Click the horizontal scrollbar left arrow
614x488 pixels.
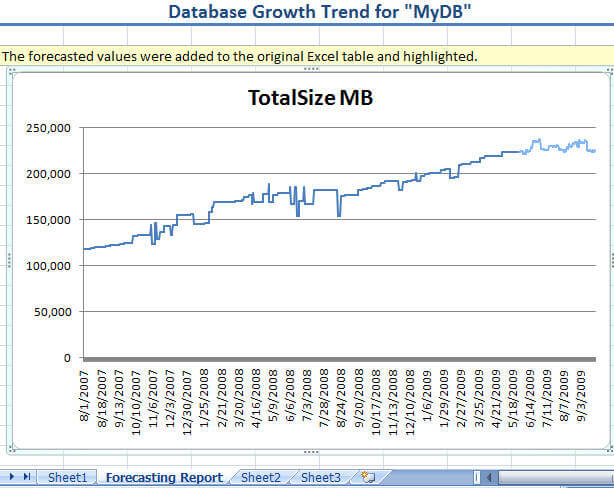(489, 477)
